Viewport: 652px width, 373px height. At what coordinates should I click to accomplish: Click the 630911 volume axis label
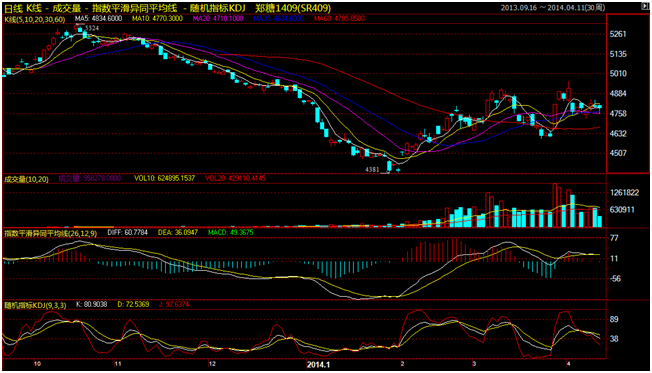click(622, 210)
